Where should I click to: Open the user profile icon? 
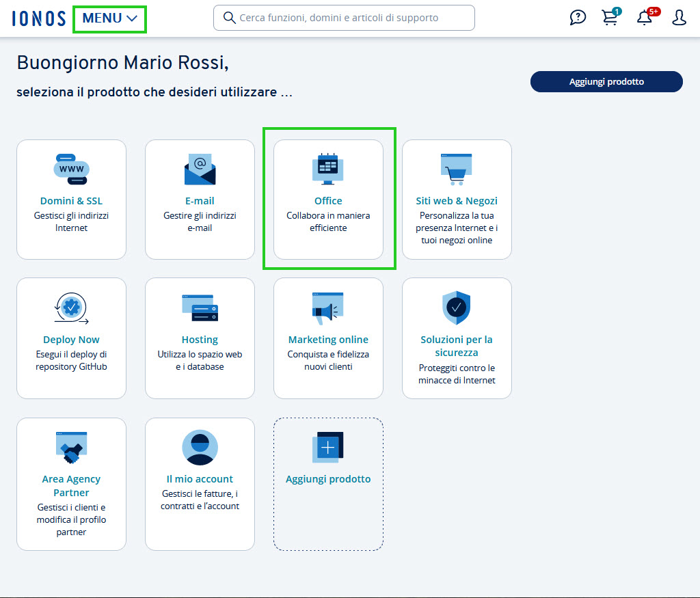pos(679,18)
